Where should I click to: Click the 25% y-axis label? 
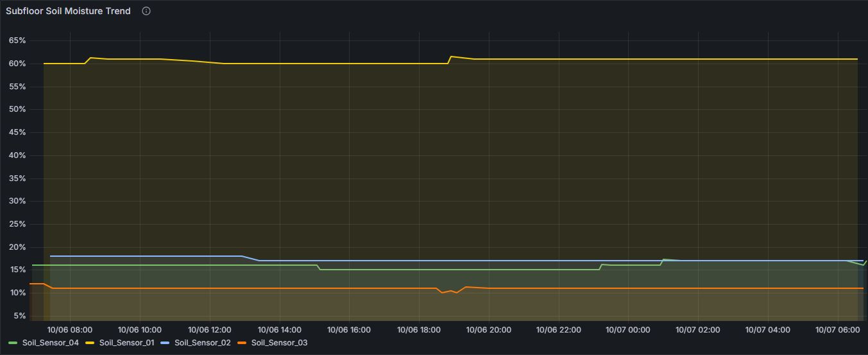click(17, 224)
